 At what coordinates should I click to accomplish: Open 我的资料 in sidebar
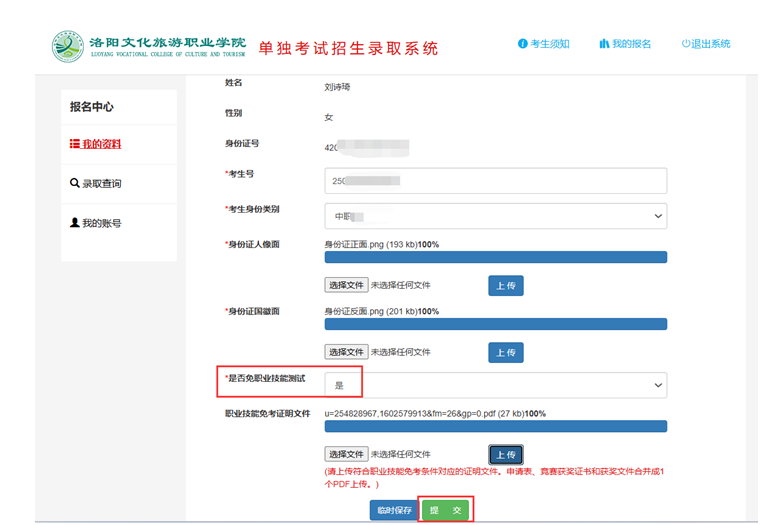[101, 144]
